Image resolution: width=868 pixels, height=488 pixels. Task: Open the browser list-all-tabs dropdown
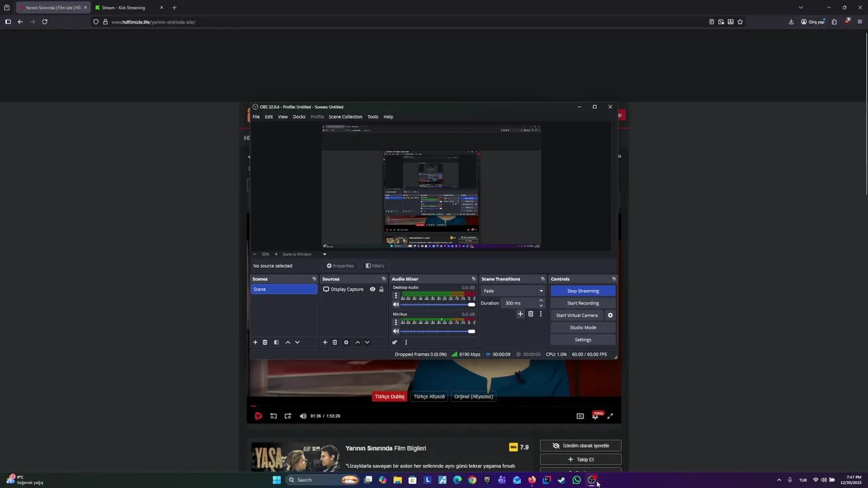[x=800, y=7]
